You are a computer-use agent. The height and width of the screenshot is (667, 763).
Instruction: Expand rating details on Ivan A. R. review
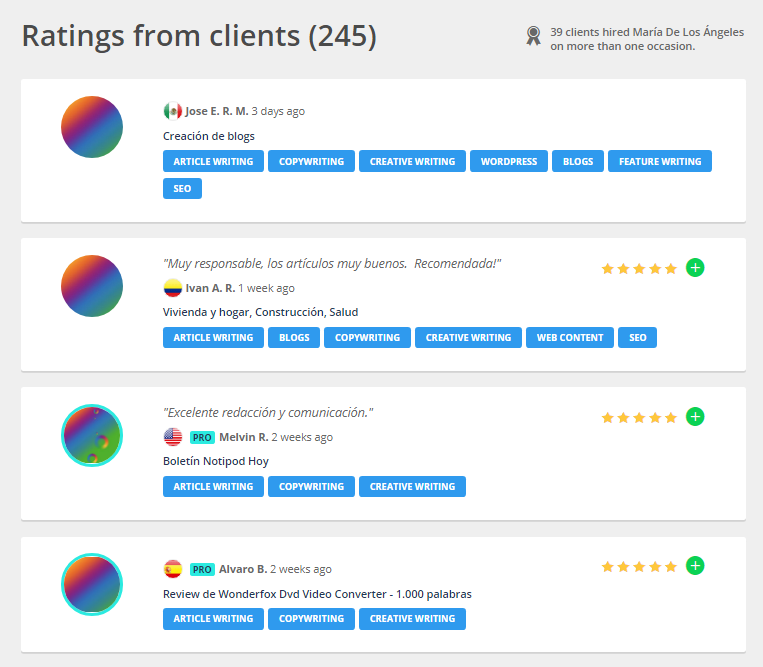(x=695, y=267)
